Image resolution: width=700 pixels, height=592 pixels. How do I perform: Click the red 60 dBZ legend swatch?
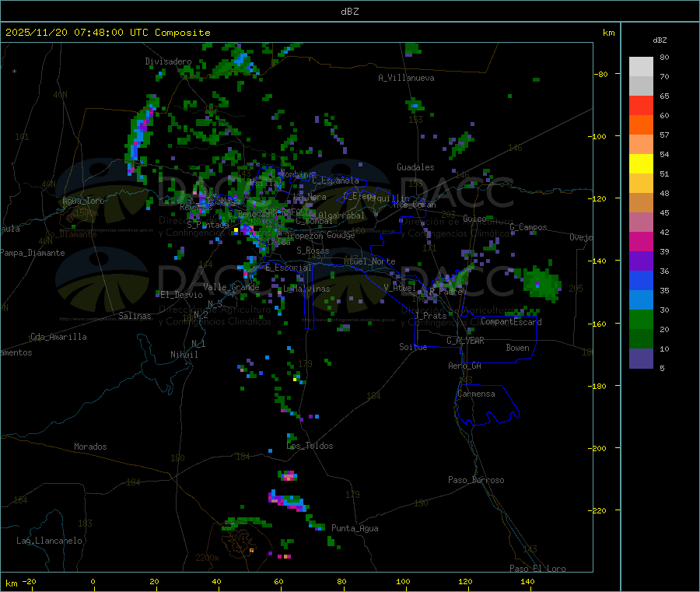click(641, 105)
